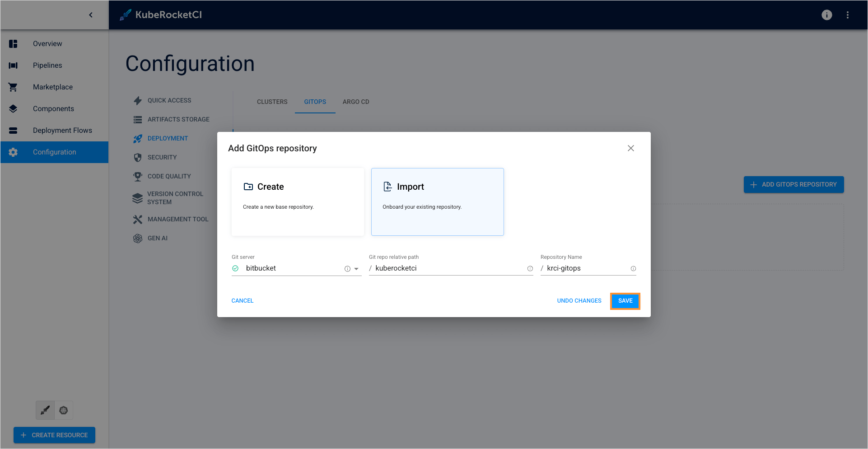The height and width of the screenshot is (449, 868).
Task: Expand the Git server dropdown
Action: click(357, 268)
